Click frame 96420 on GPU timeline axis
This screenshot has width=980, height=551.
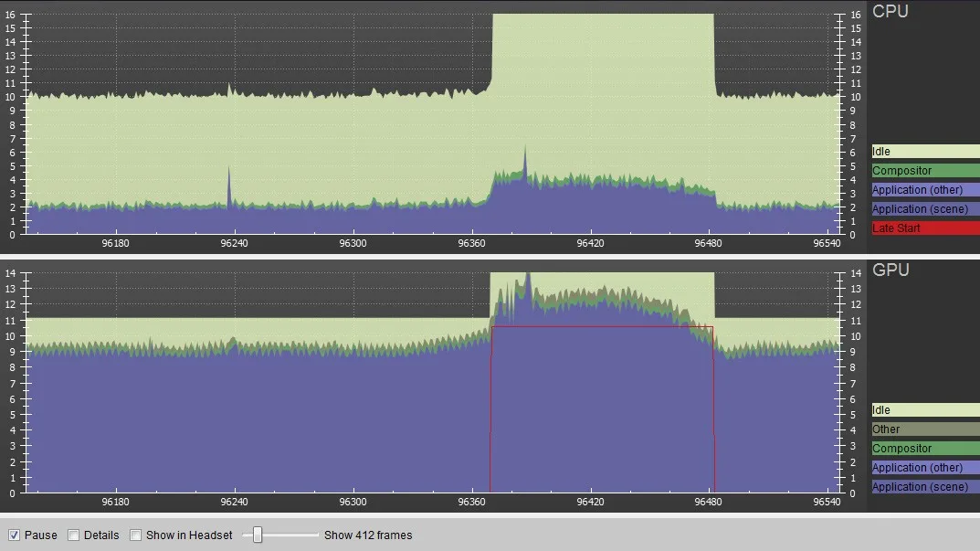(x=590, y=502)
